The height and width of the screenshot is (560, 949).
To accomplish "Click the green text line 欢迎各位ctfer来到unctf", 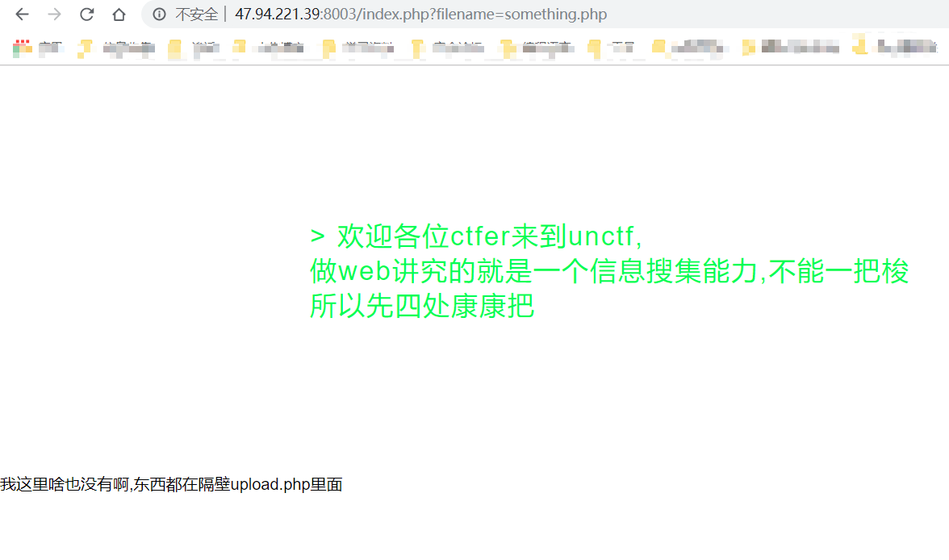I will (476, 236).
